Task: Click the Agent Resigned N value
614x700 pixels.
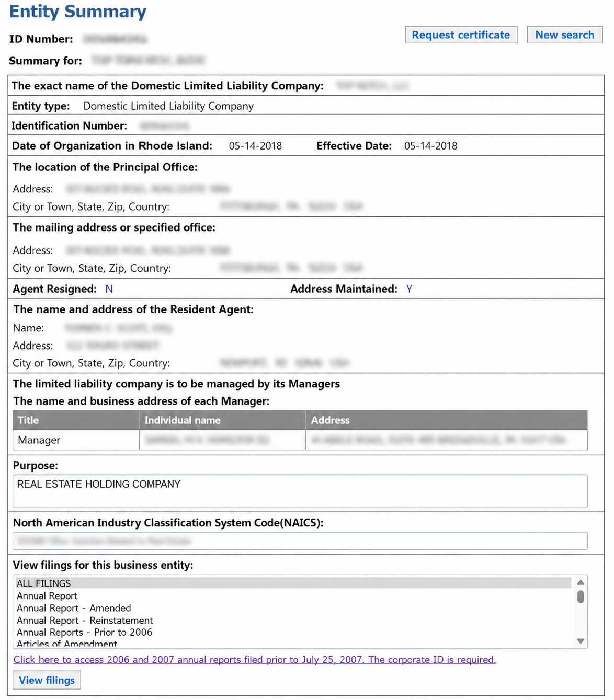Action: tap(109, 289)
